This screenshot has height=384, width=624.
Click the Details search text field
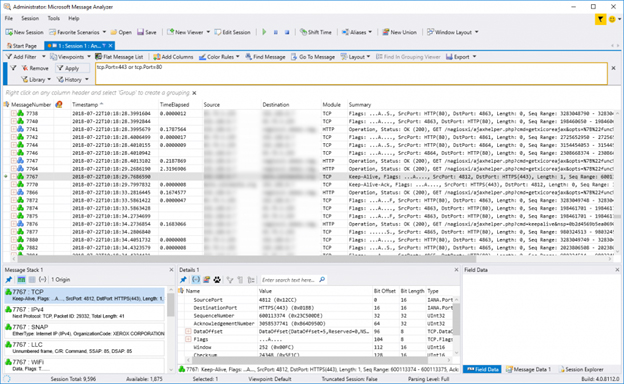(289, 280)
